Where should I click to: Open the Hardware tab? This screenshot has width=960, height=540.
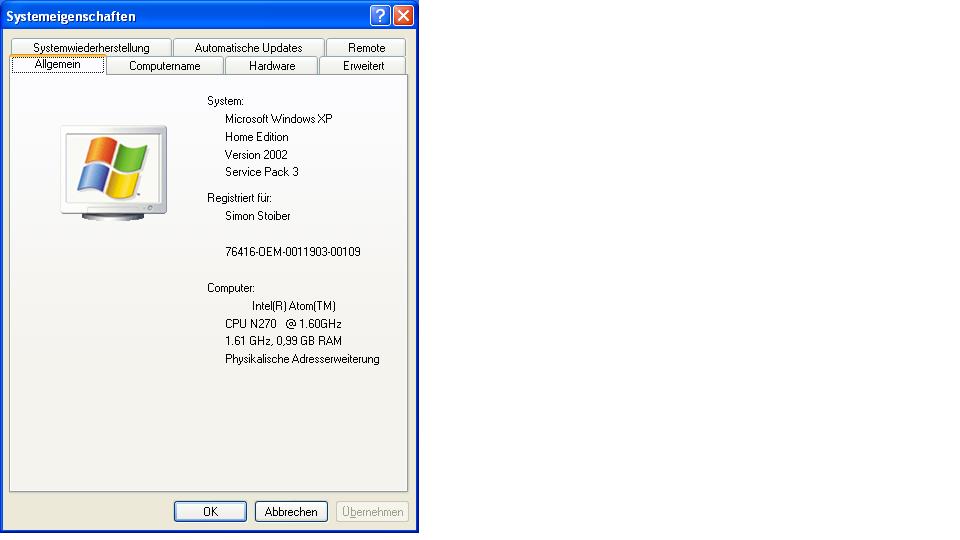(x=272, y=66)
